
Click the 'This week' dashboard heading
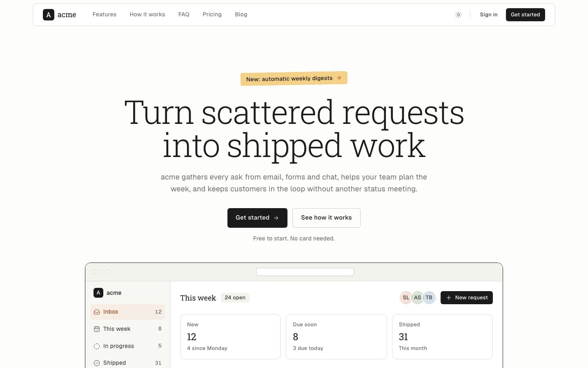[198, 298]
